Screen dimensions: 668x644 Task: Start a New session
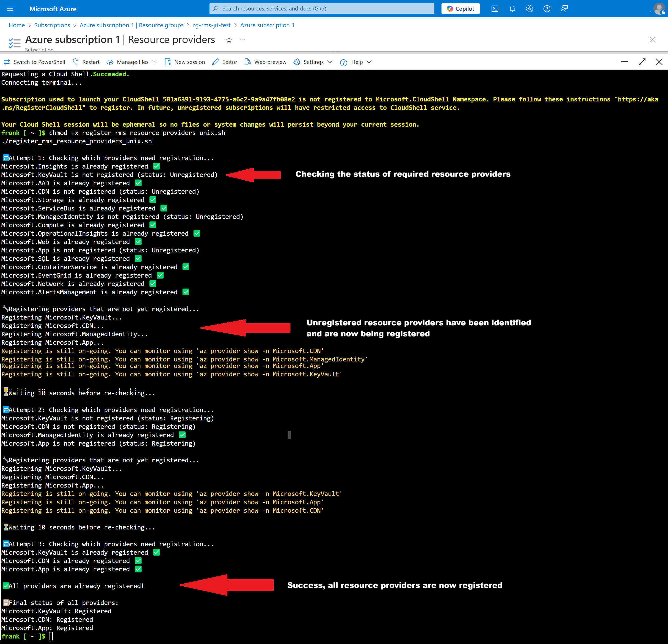coord(185,62)
